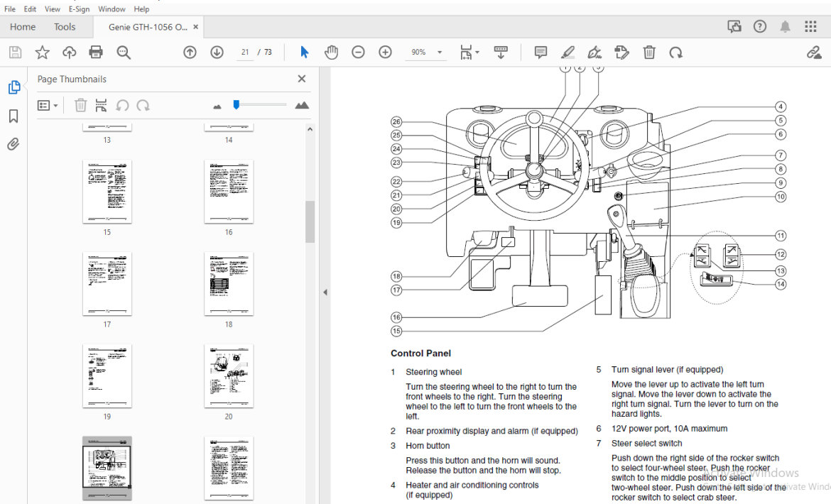Choose the Selection arrow tool

point(304,52)
